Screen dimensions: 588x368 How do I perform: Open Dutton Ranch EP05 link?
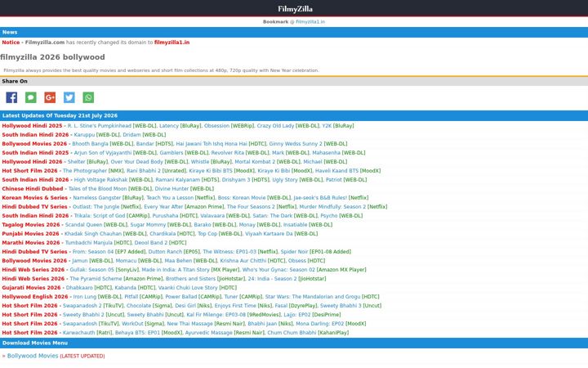tap(165, 252)
